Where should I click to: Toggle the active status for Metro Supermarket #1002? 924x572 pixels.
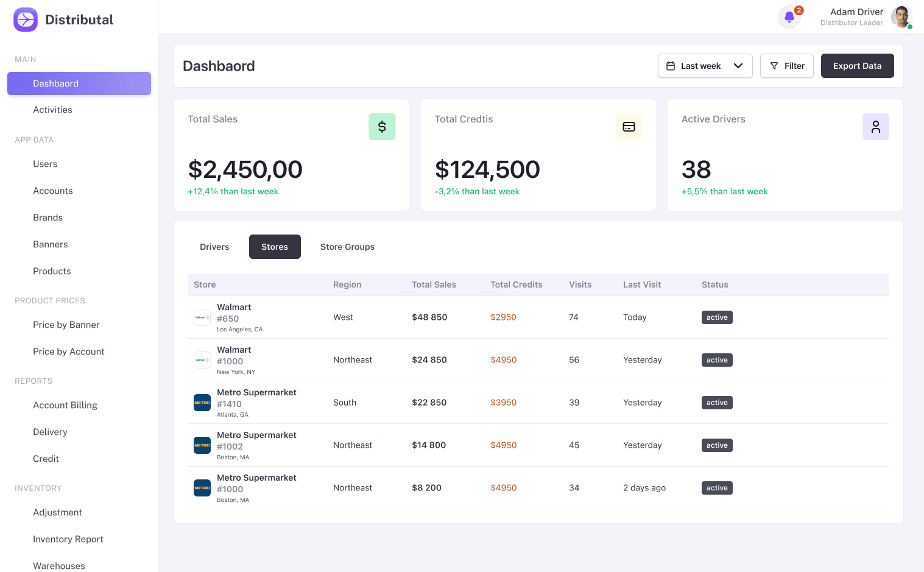click(x=716, y=445)
